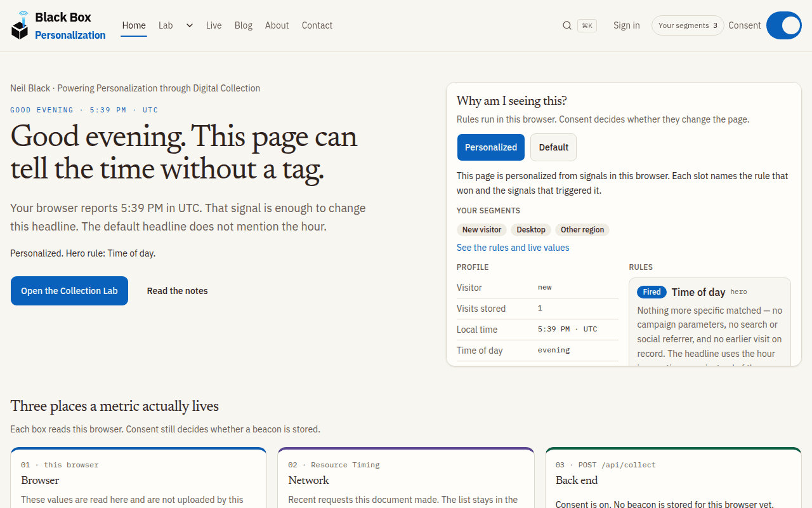Viewport: 812px width, 508px height.
Task: Click the Desktop segment chip
Action: (531, 230)
